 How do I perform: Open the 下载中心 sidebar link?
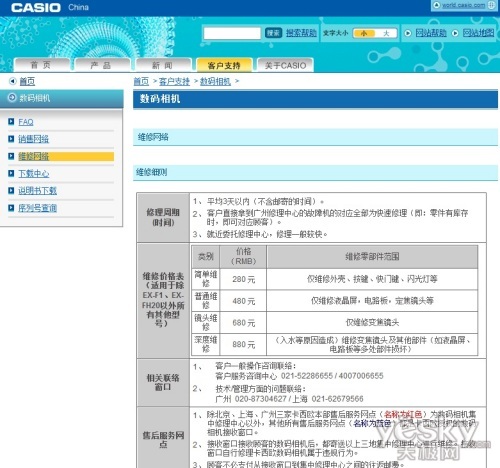[x=34, y=174]
